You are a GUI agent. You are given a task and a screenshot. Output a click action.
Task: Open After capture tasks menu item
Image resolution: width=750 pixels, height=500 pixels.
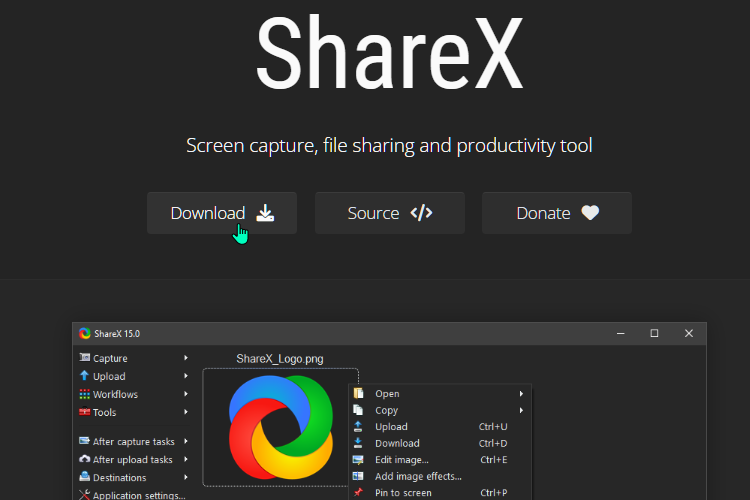[134, 442]
